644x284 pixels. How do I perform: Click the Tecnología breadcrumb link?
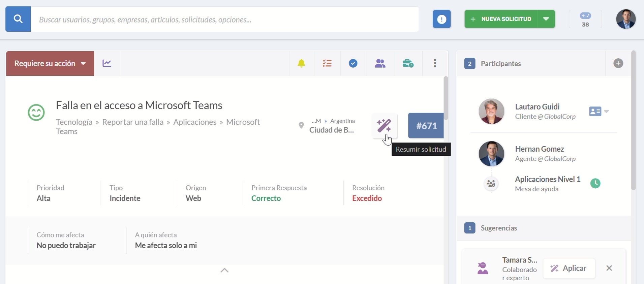point(74,122)
